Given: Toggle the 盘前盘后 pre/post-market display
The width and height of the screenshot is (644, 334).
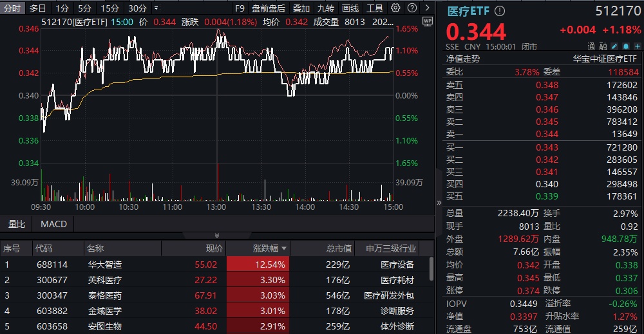Looking at the screenshot, I should pyautogui.click(x=268, y=8).
